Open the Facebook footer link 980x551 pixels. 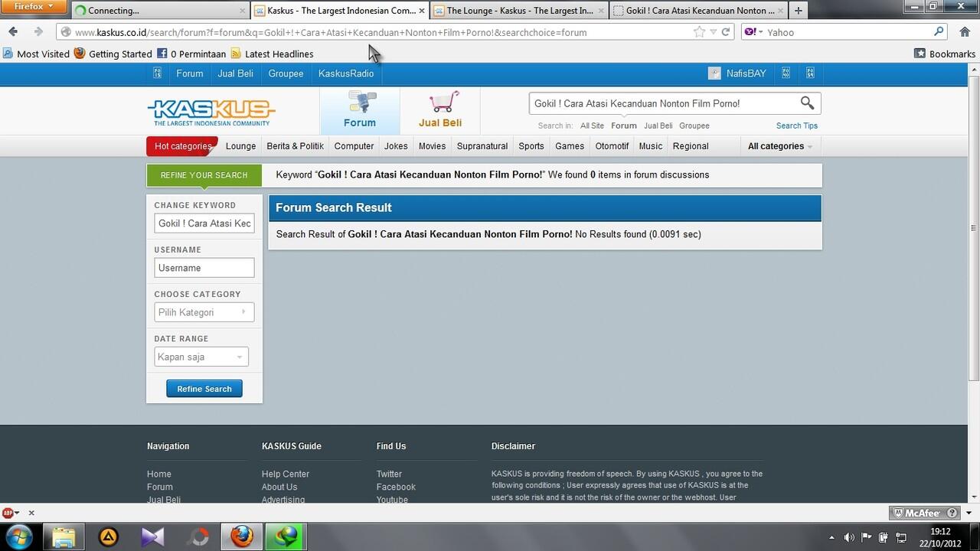coord(396,487)
